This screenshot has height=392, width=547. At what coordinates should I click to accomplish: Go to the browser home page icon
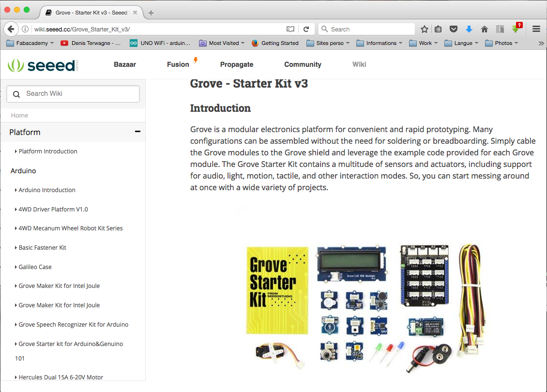484,30
